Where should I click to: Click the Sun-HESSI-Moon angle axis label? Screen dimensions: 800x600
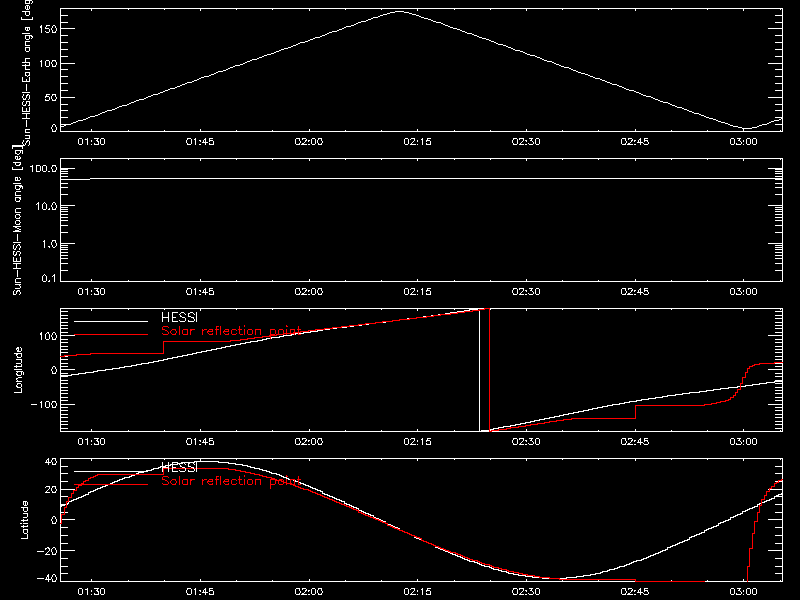[x=17, y=220]
